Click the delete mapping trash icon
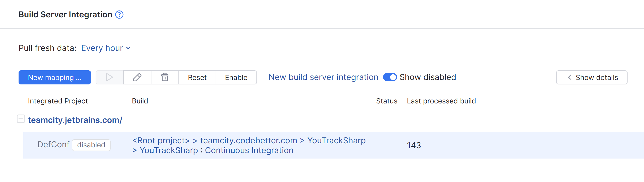This screenshot has width=644, height=182. coord(165,77)
